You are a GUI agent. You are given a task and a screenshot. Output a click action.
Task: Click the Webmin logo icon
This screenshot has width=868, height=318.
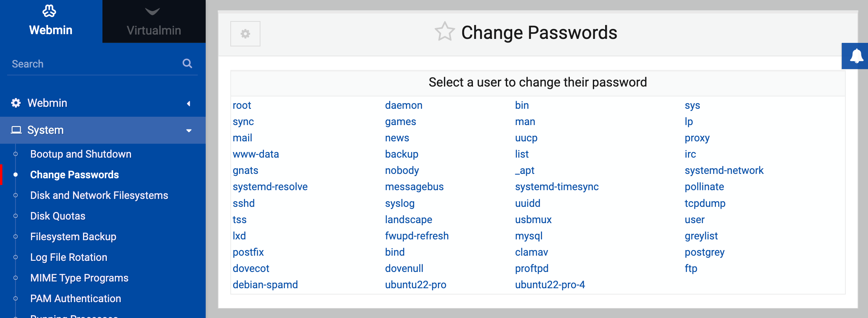(49, 11)
